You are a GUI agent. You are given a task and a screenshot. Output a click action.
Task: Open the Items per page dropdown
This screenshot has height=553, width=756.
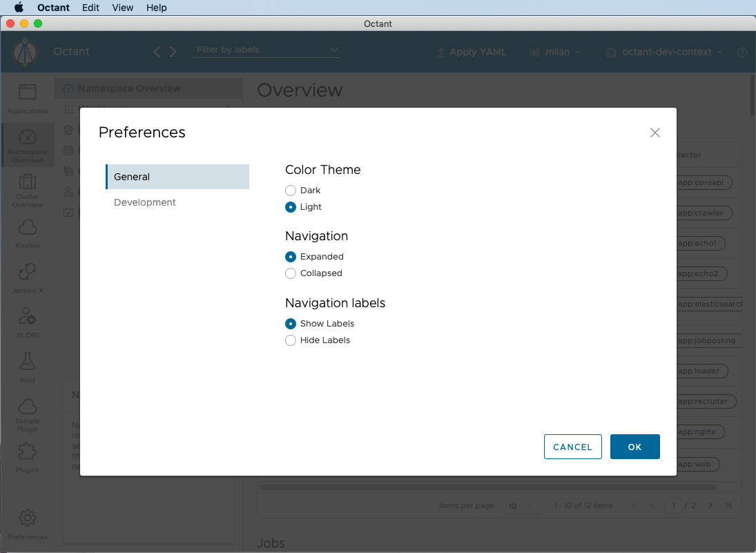click(521, 506)
